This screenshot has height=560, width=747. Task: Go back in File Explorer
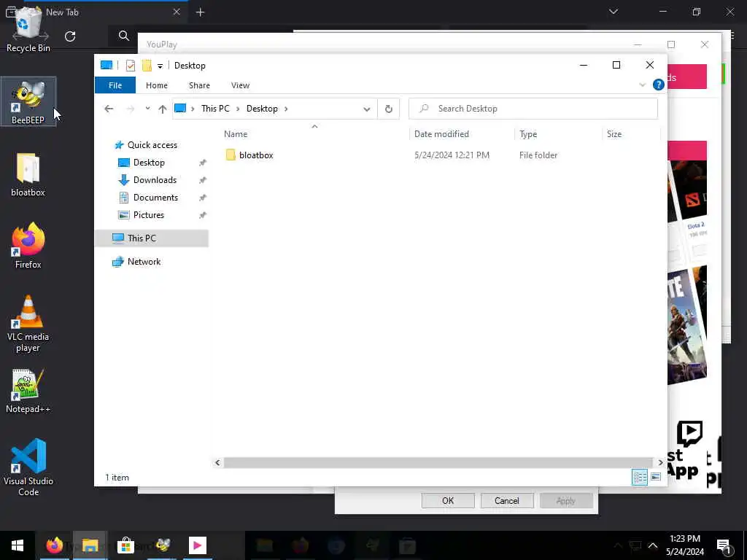click(x=109, y=109)
